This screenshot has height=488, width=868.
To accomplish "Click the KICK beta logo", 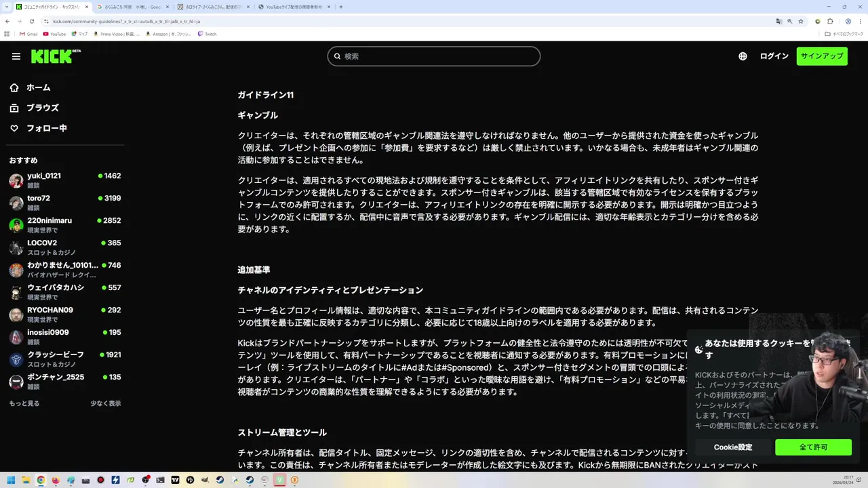I will point(56,56).
